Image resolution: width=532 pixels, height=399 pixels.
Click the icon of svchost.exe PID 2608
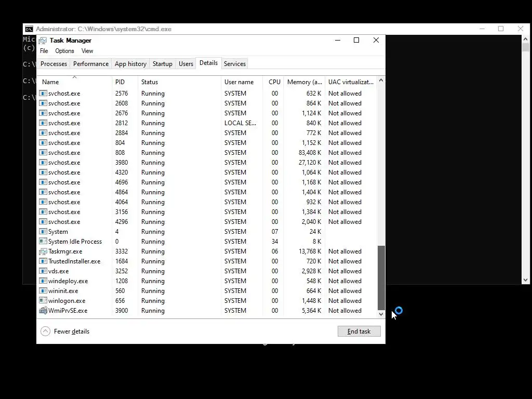pos(43,103)
